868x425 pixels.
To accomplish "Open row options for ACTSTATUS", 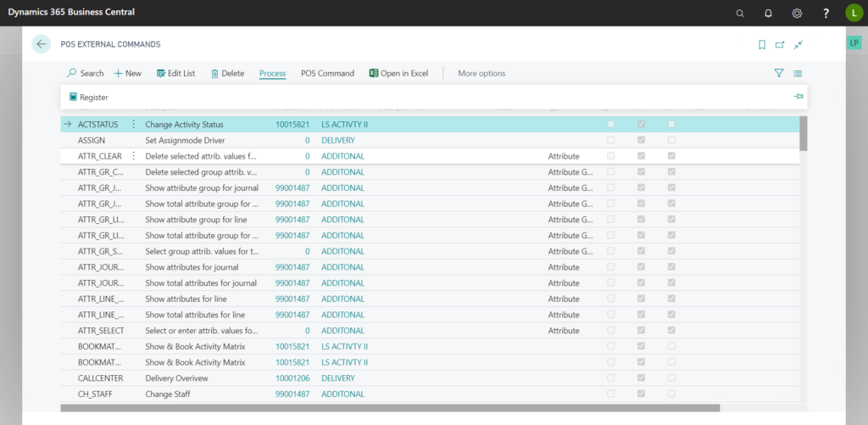I will click(133, 124).
